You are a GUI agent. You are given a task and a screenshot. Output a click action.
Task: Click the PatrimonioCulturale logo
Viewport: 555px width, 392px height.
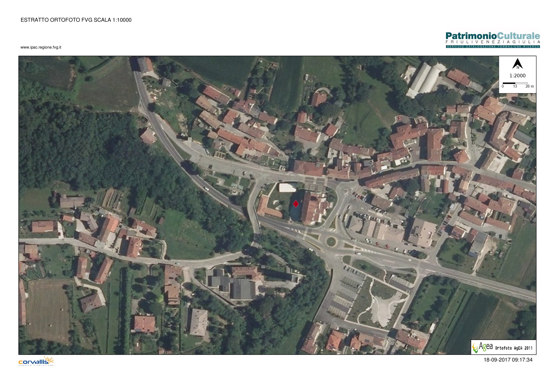(x=493, y=40)
